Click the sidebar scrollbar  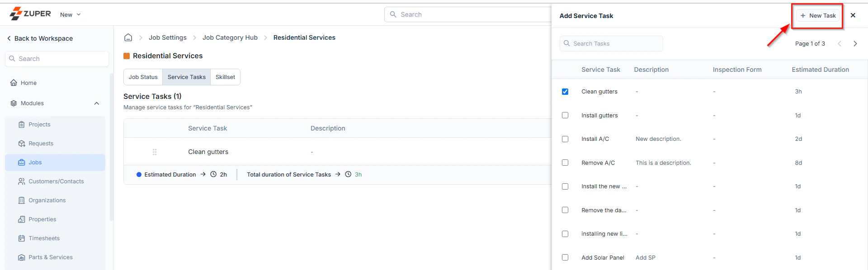pyautogui.click(x=112, y=147)
